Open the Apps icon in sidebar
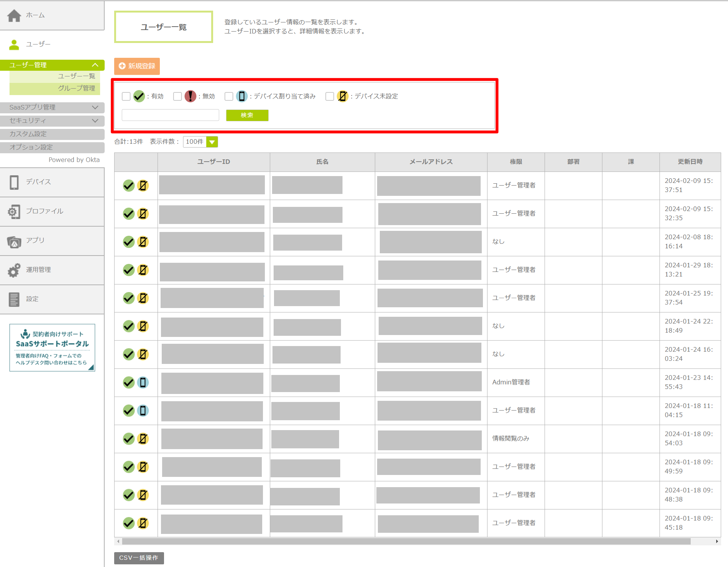728x567 pixels. click(14, 241)
